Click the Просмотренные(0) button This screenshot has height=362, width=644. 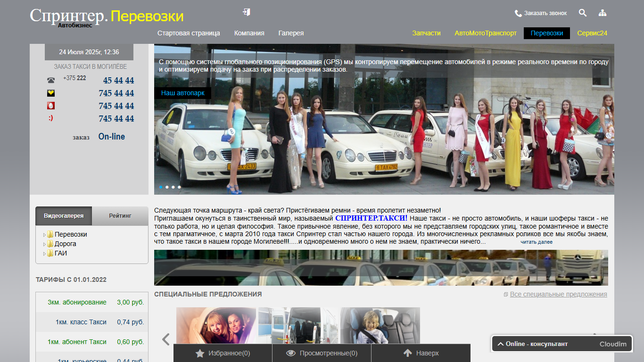[x=322, y=353]
